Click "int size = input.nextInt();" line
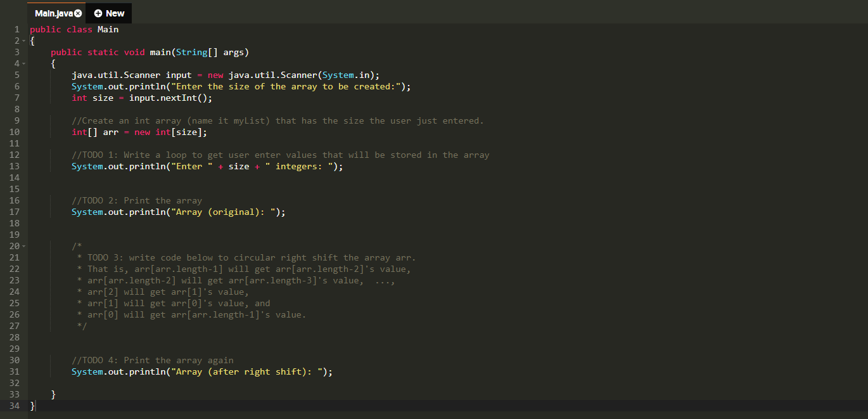 click(x=143, y=98)
